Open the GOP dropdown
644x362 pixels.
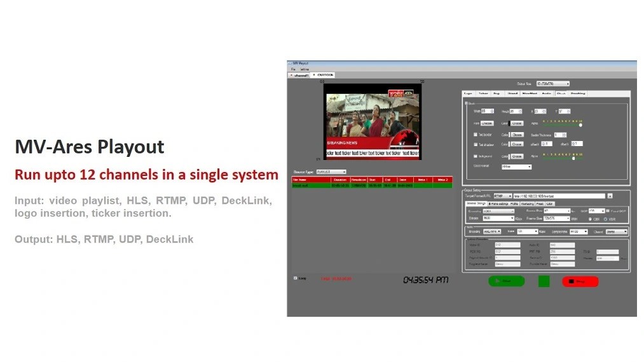pos(597,211)
